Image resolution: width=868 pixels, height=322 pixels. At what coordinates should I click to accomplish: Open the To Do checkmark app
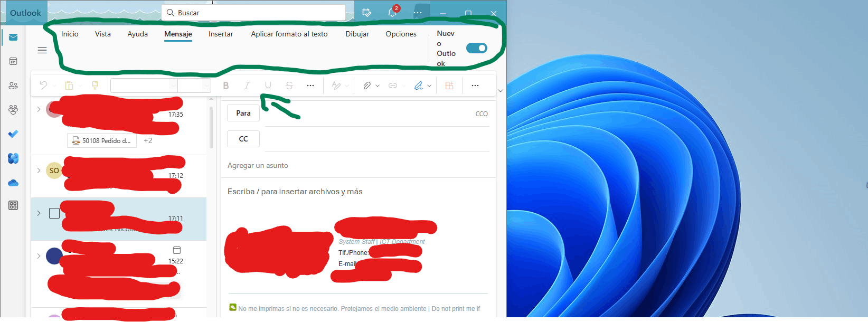(x=13, y=134)
